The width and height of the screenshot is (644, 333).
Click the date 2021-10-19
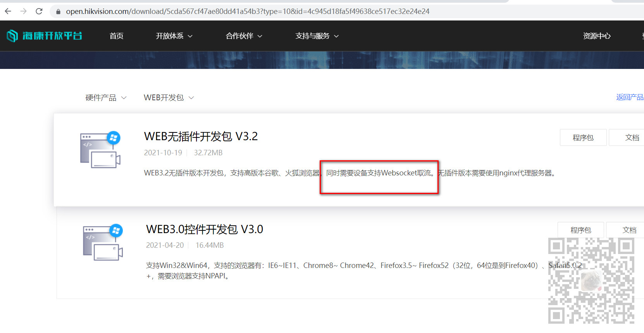pos(163,153)
